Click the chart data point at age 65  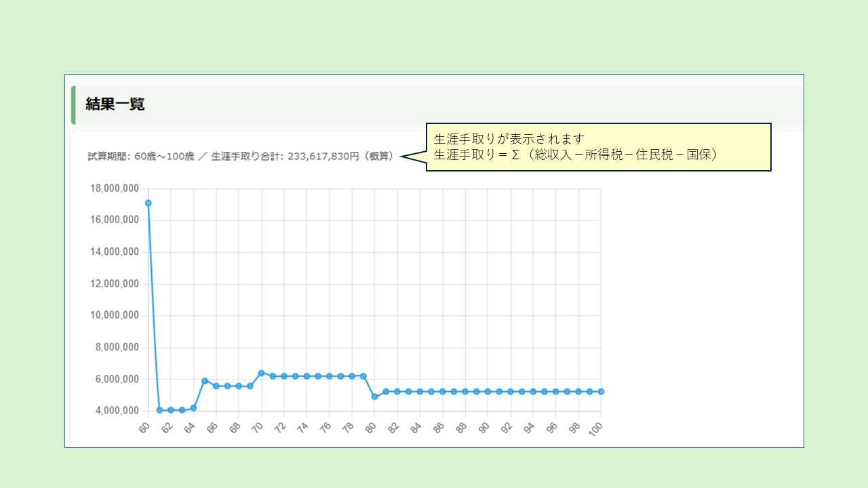pyautogui.click(x=205, y=381)
